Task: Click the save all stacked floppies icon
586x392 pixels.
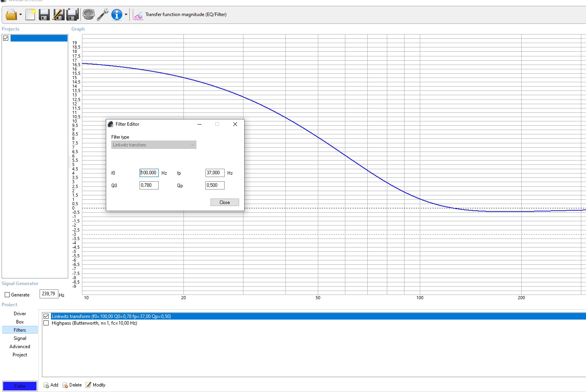Action: point(73,15)
